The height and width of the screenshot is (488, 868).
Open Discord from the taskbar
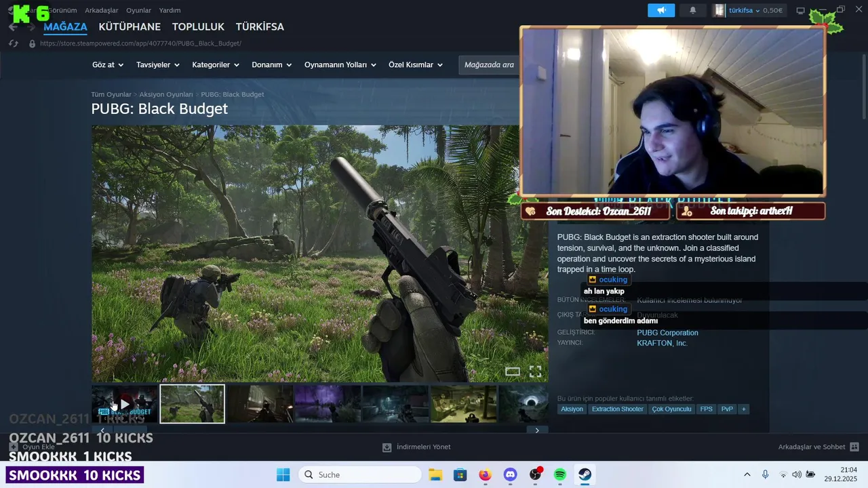pyautogui.click(x=510, y=474)
